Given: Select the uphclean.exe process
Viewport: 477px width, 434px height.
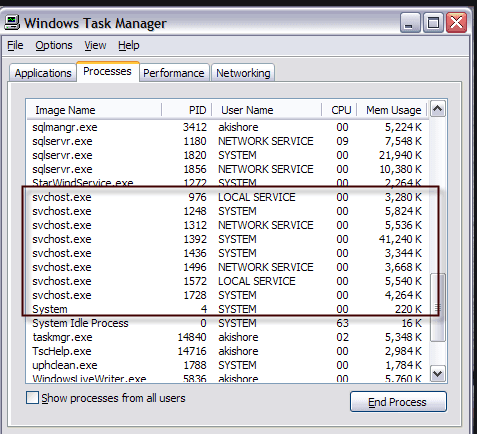Looking at the screenshot, I should click(227, 365).
